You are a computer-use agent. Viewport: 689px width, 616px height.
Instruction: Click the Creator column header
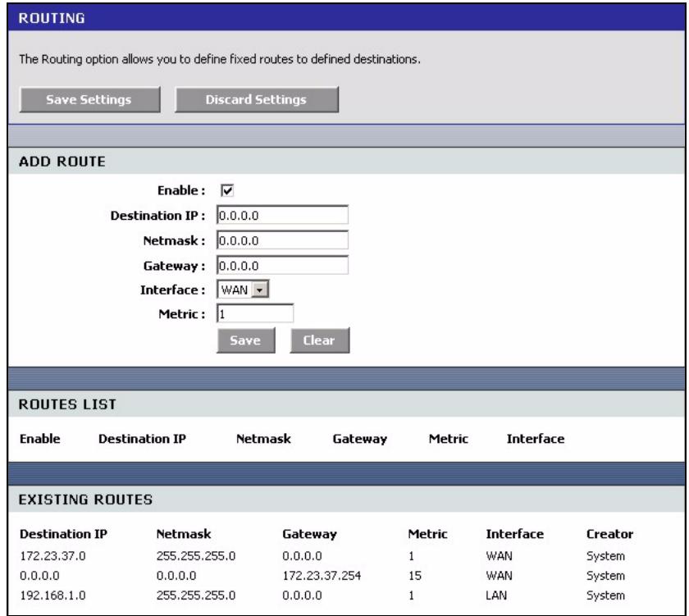pyautogui.click(x=610, y=534)
